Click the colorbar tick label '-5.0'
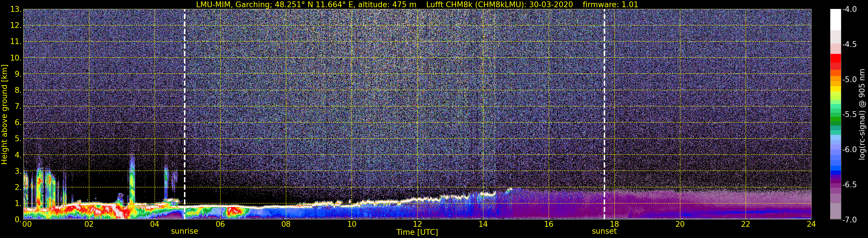Image resolution: width=868 pixels, height=238 pixels. point(850,80)
